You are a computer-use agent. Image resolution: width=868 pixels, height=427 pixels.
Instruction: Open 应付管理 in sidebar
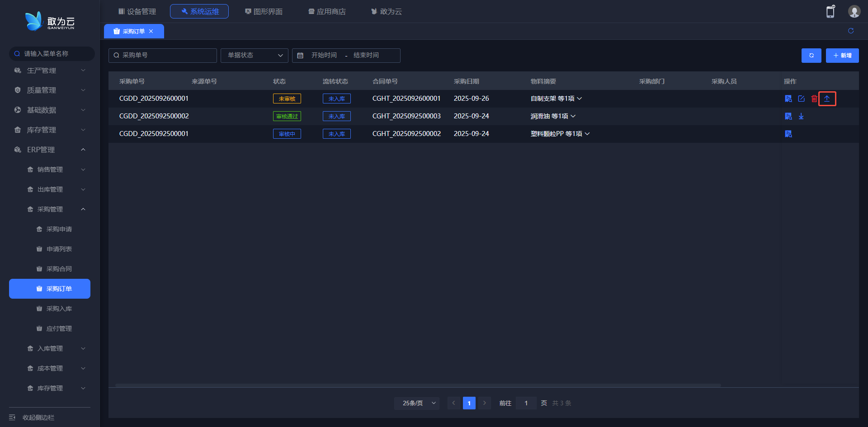pyautogui.click(x=50, y=329)
